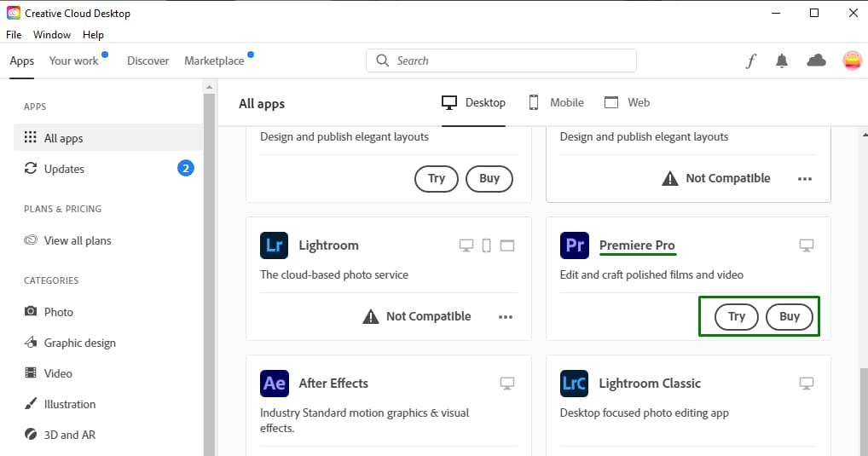Open the Updates count badge
The height and width of the screenshot is (456, 868).
coord(185,168)
